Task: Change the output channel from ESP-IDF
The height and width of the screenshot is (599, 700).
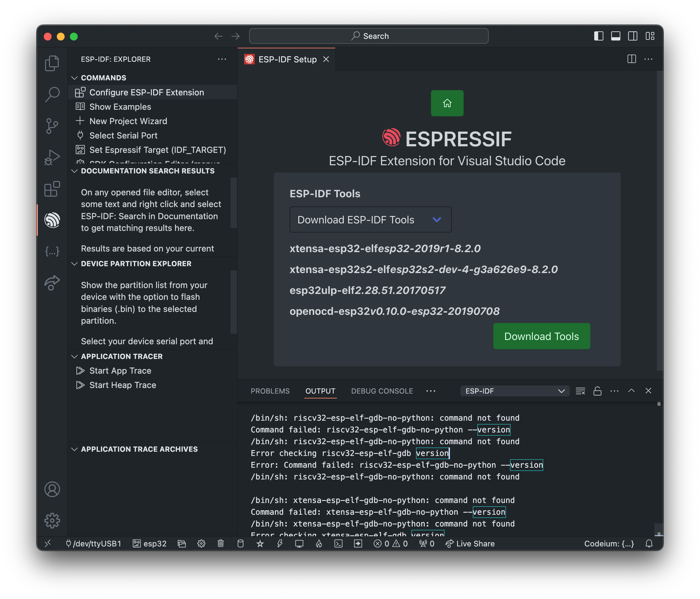Action: click(x=515, y=391)
